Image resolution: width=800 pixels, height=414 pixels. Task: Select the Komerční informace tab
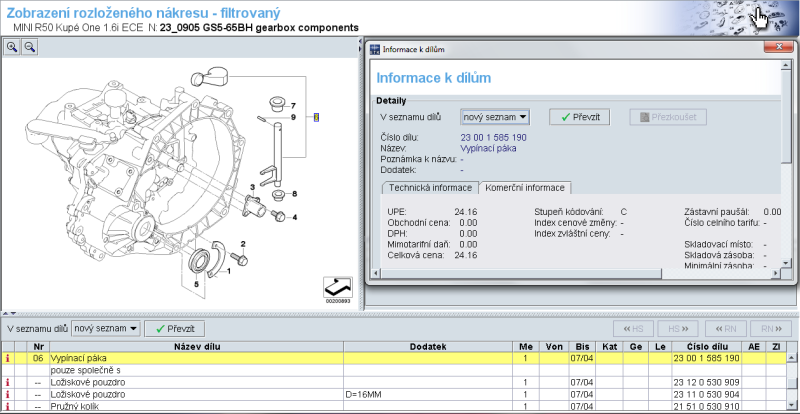coord(524,187)
